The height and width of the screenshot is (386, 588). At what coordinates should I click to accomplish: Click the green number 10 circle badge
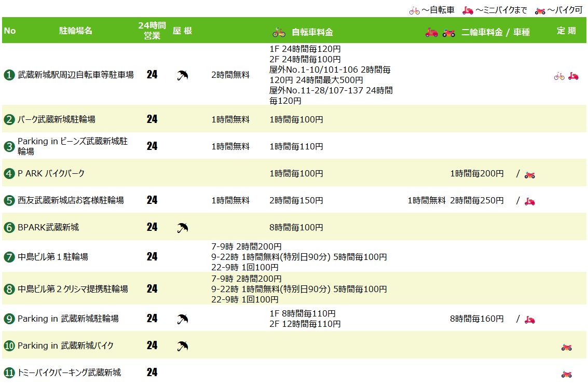[x=9, y=346]
